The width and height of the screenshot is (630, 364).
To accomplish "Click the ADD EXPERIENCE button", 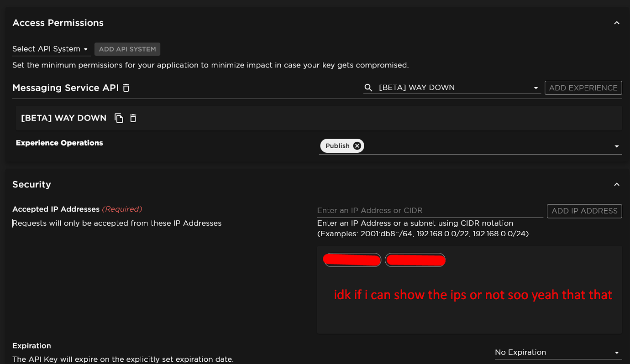I will point(583,88).
